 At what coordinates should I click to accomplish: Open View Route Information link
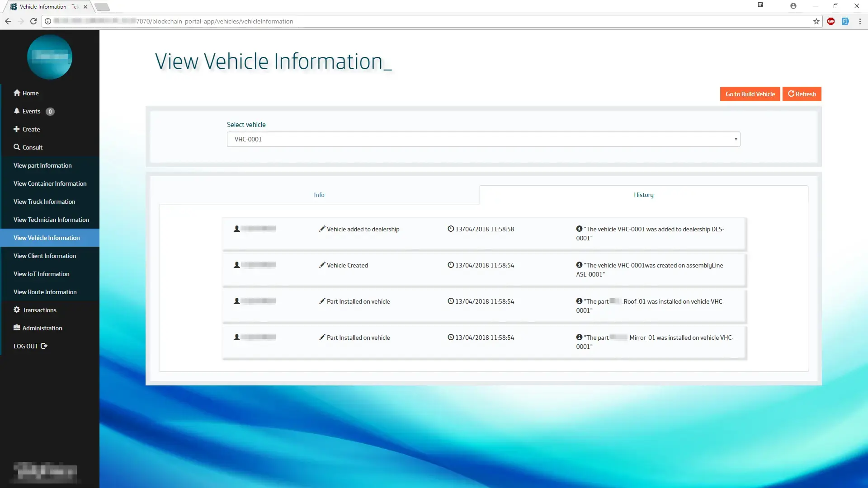(45, 292)
